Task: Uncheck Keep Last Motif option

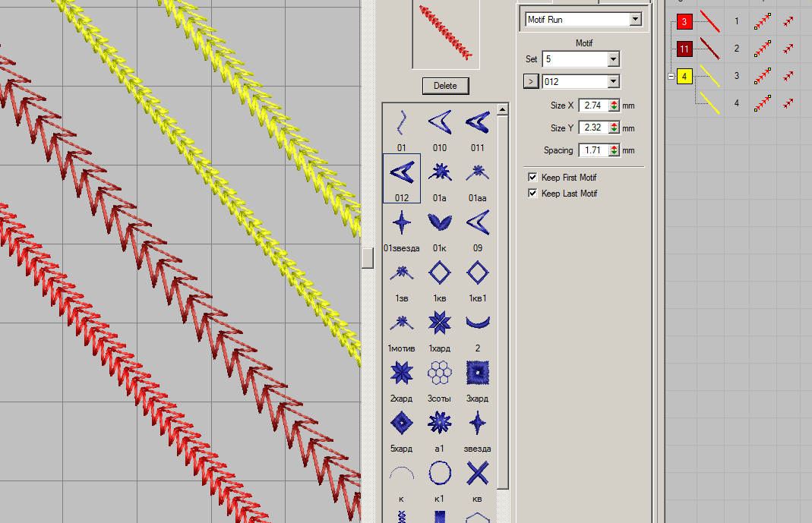Action: pyautogui.click(x=532, y=194)
